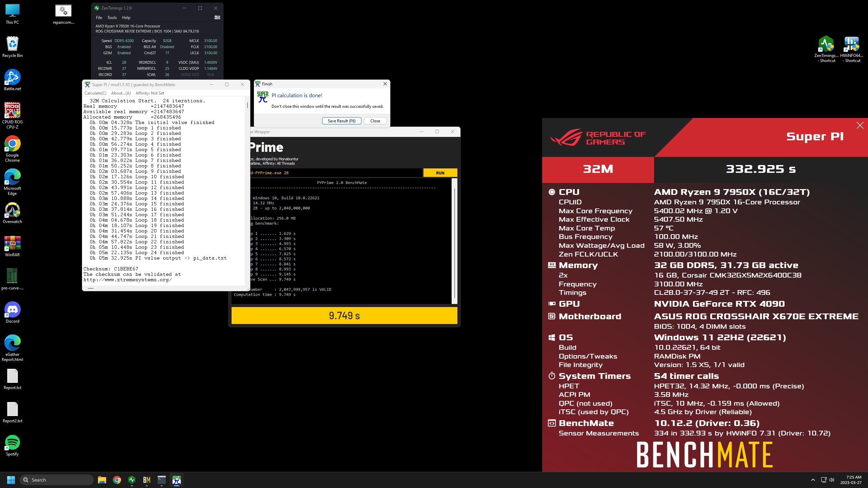
Task: Click Save Result (F6) button
Action: coord(341,121)
